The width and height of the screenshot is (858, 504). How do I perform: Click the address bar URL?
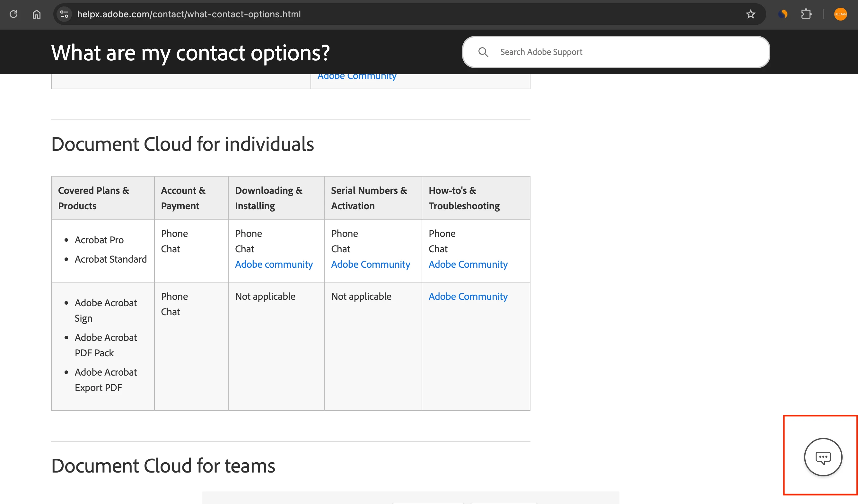pyautogui.click(x=189, y=14)
